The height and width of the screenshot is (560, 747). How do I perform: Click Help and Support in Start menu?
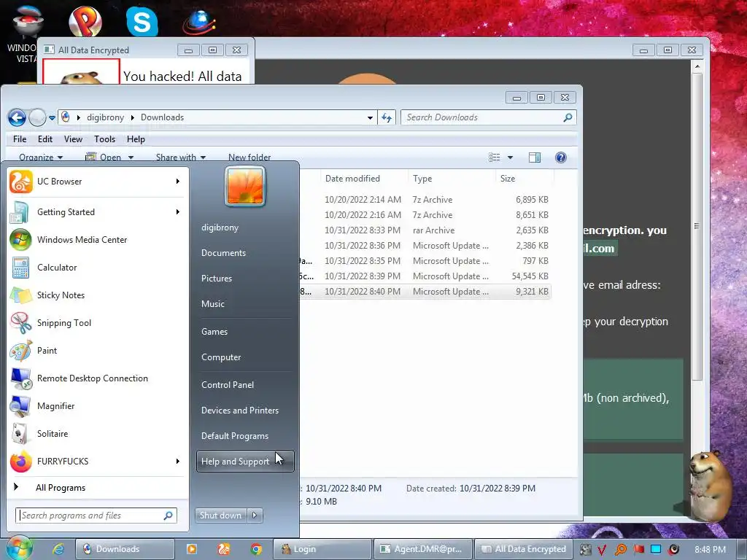tap(245, 462)
